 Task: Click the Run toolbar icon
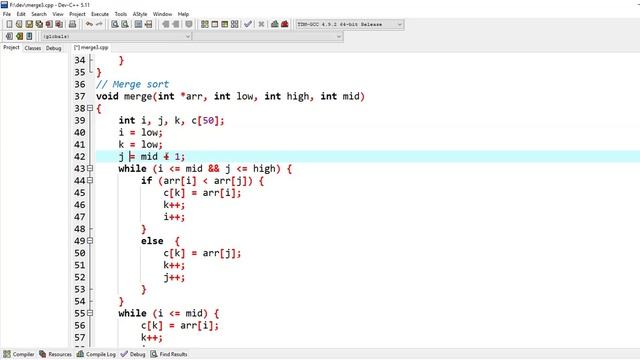pos(215,24)
